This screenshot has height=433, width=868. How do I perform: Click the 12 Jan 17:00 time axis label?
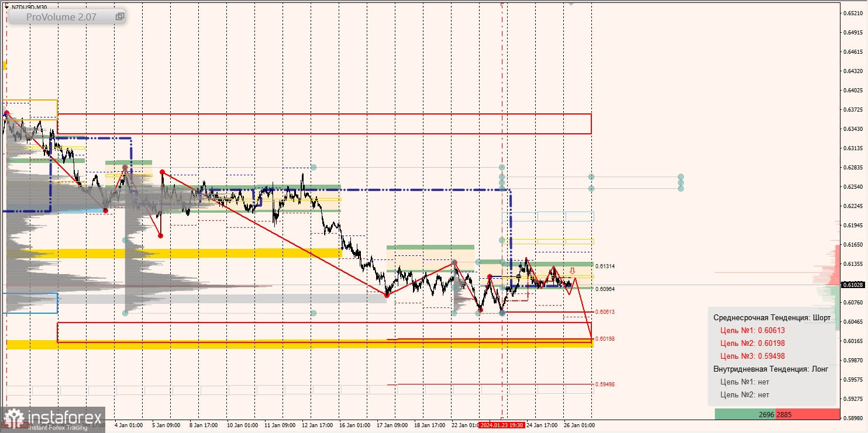click(x=318, y=425)
